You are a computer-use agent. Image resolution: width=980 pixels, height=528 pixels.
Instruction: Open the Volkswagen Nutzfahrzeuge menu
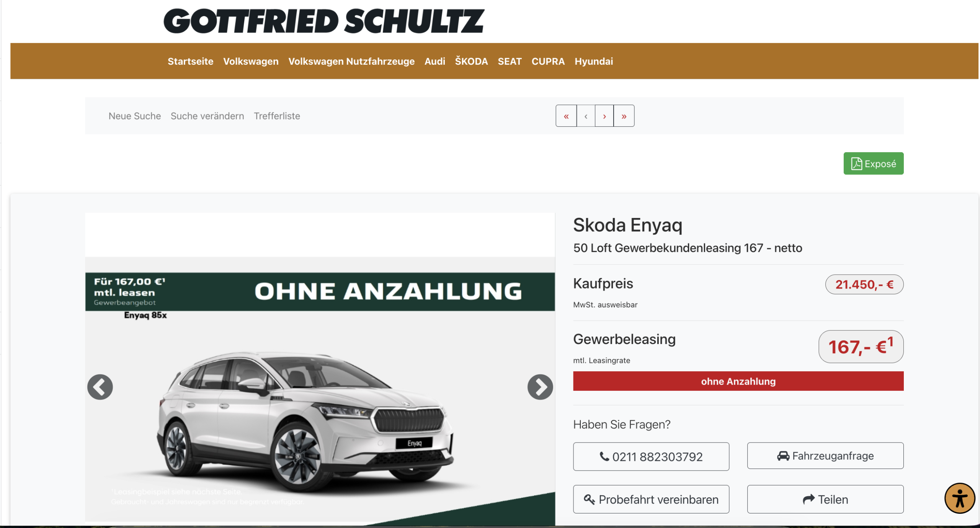point(351,61)
